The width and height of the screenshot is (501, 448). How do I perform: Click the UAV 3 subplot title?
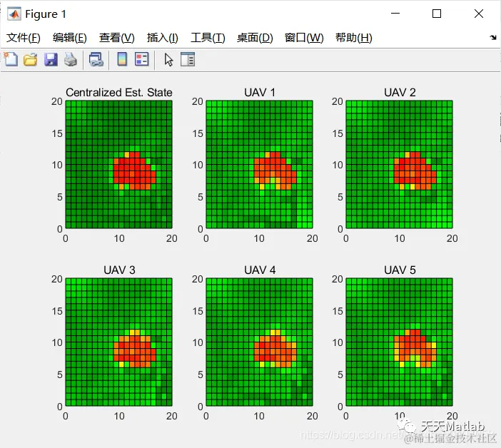(119, 270)
